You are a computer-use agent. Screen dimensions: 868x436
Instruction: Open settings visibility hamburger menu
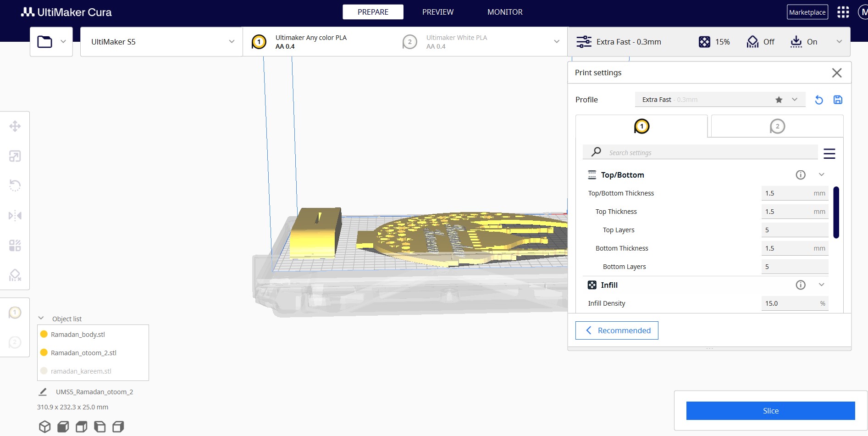tap(829, 153)
